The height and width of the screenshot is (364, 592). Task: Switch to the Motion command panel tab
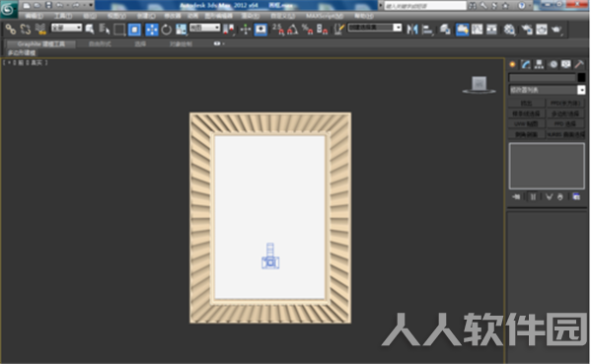(554, 64)
